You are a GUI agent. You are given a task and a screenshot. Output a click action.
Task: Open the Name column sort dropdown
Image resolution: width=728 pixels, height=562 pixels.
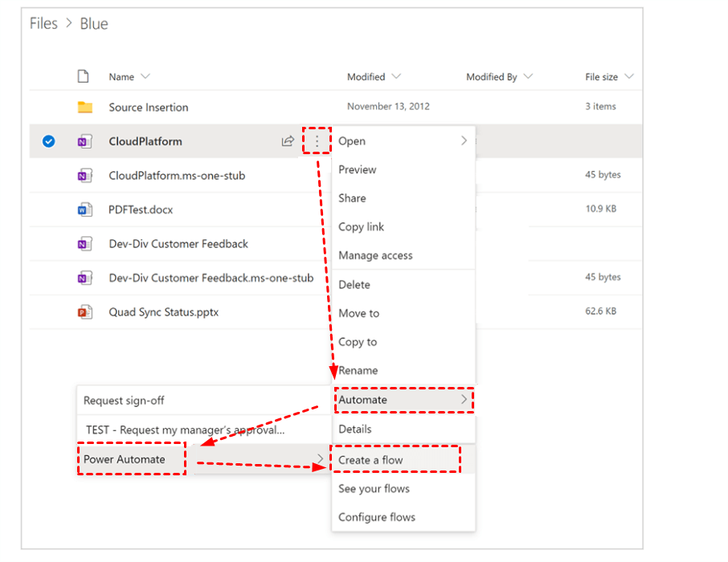145,76
